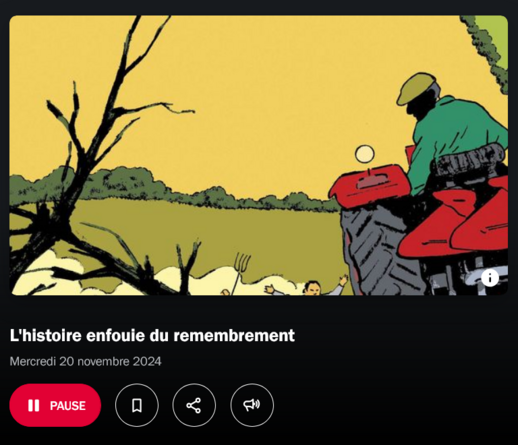Click the farmer's olive cap in the artwork
518x445 pixels.
[x=415, y=87]
